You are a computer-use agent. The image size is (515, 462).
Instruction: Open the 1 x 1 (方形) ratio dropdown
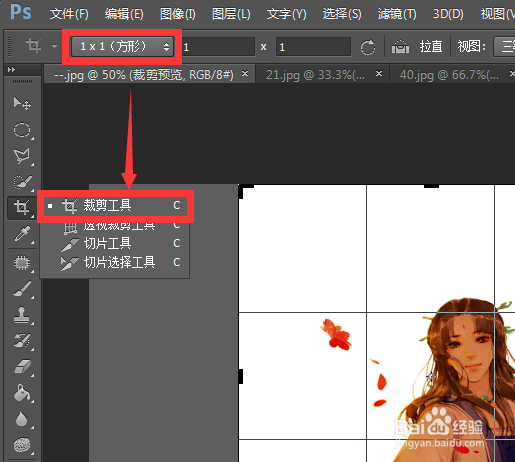coord(122,47)
